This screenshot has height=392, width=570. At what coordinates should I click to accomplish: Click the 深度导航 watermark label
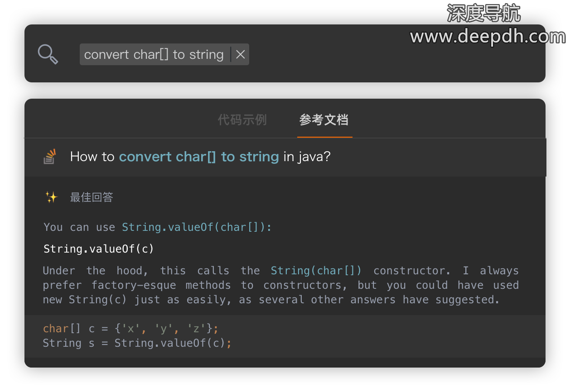pyautogui.click(x=484, y=13)
